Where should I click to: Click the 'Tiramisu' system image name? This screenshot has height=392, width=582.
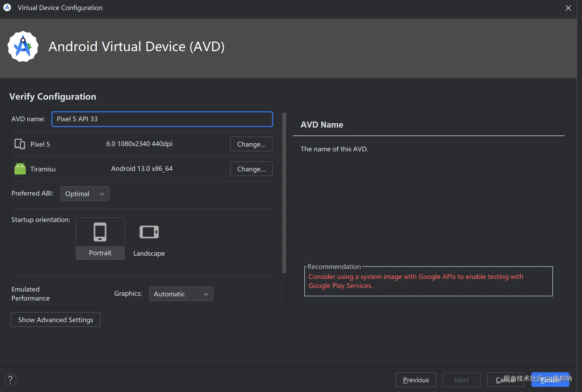[x=43, y=169]
